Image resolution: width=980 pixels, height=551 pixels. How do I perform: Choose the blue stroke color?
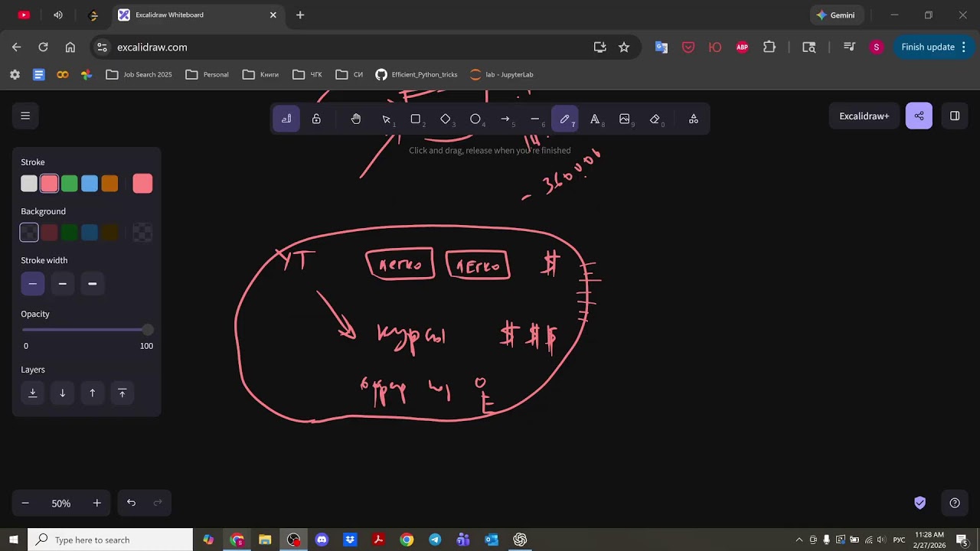[90, 184]
